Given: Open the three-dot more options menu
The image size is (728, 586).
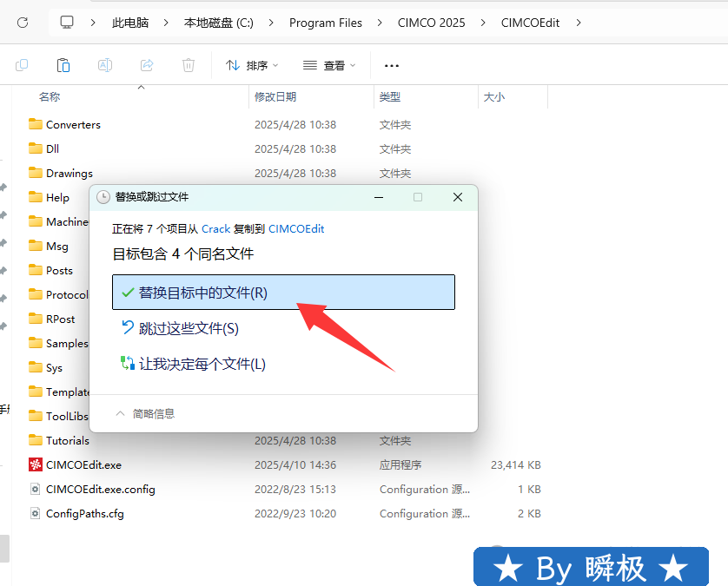Looking at the screenshot, I should click(x=391, y=65).
